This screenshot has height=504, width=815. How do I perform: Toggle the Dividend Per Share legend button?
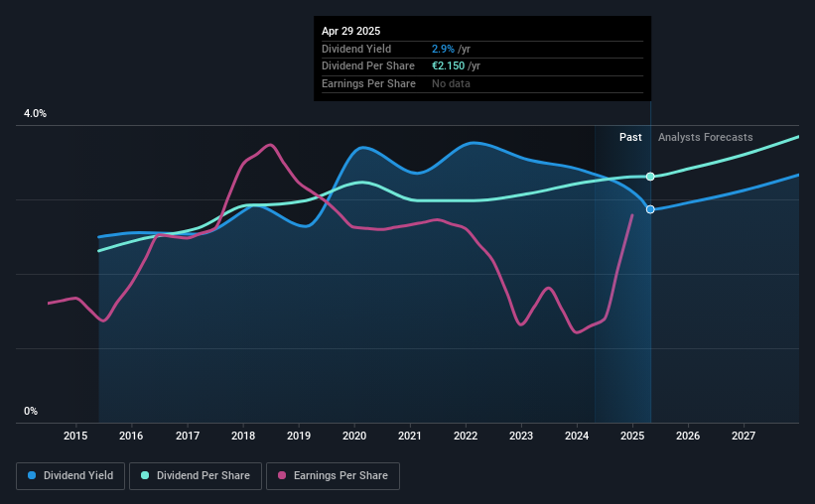pos(196,476)
